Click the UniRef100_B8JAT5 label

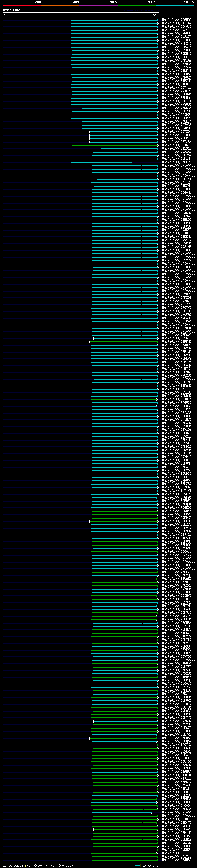click(177, 399)
